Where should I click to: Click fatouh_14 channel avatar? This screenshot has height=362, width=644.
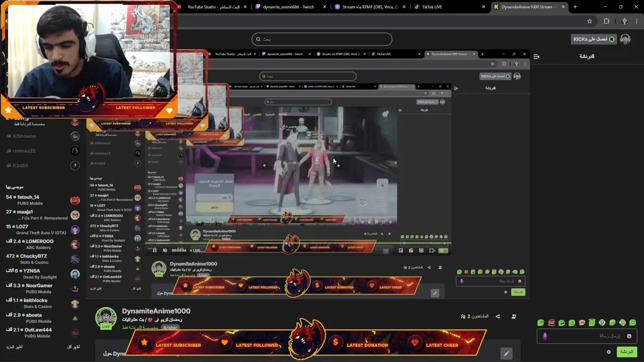pyautogui.click(x=75, y=200)
